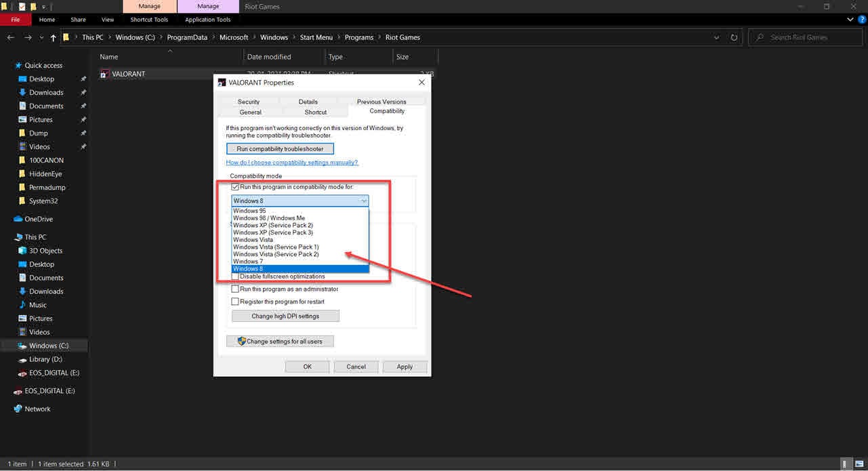The image size is (868, 471).
Task: Go up one folder level arrow
Action: click(x=54, y=37)
